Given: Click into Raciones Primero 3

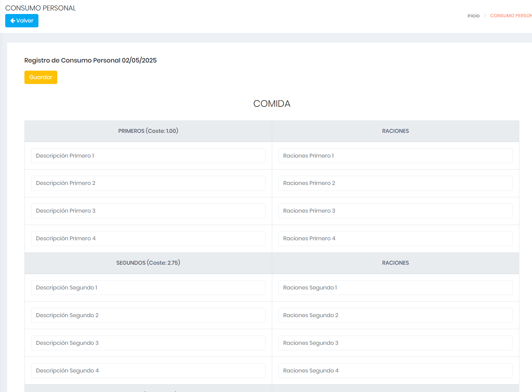Looking at the screenshot, I should click(x=395, y=211).
